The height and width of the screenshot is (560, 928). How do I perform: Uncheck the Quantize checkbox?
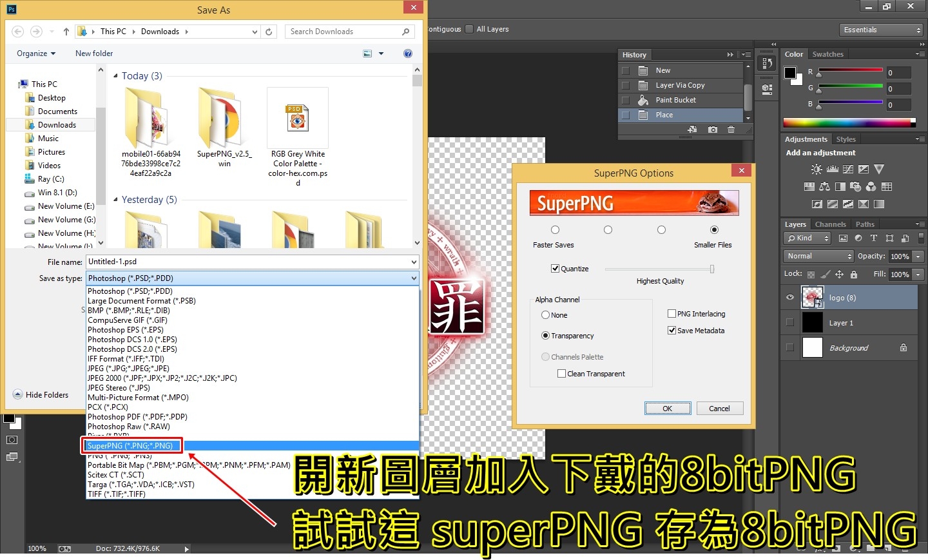pyautogui.click(x=555, y=269)
